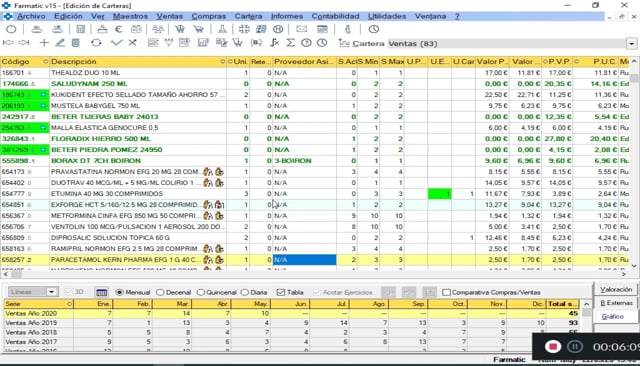Switch to the Valoración tab
The width and height of the screenshot is (640, 366).
616,289
